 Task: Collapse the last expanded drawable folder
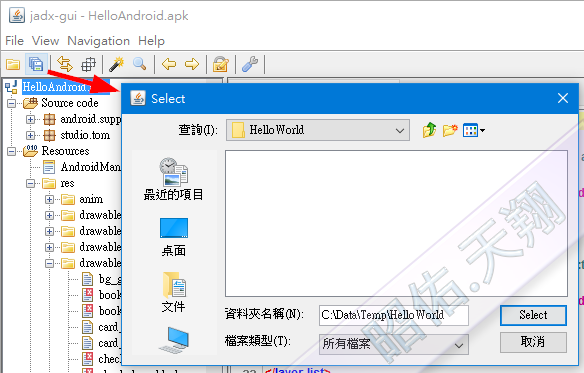click(x=49, y=263)
